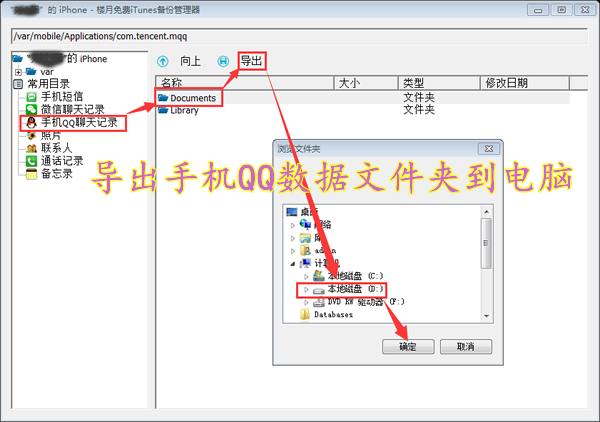Click the C: drive Windows icon
600x422 pixels.
[x=319, y=275]
